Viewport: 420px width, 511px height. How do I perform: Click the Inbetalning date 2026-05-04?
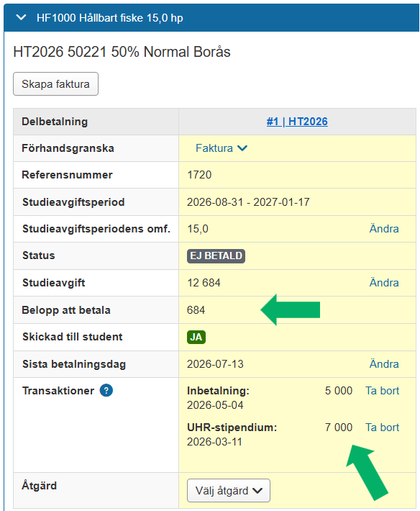click(215, 405)
